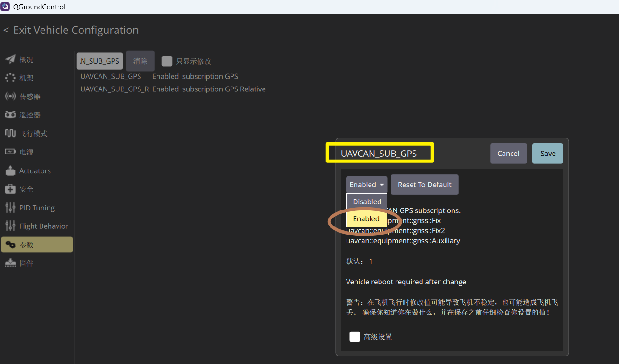Screen dimensions: 619x364
Task: Select the 参数 parameters section
Action: click(x=37, y=244)
